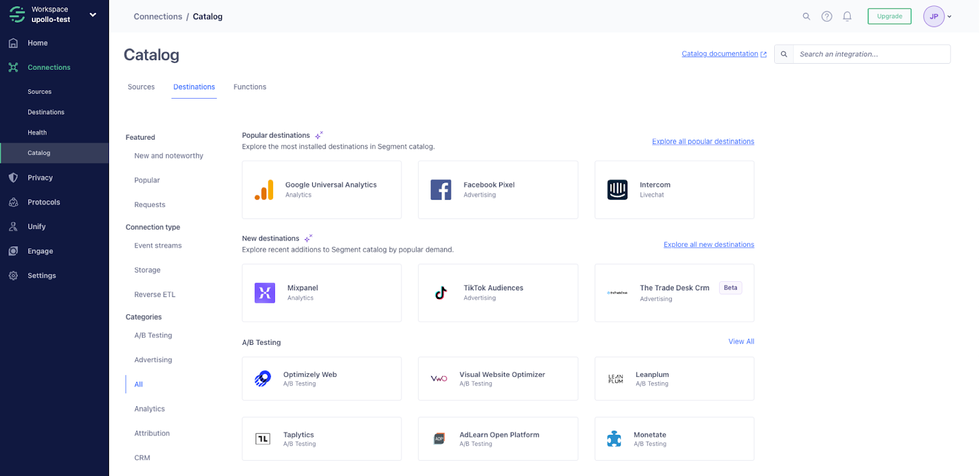Open the Privacy section label

pos(40,178)
